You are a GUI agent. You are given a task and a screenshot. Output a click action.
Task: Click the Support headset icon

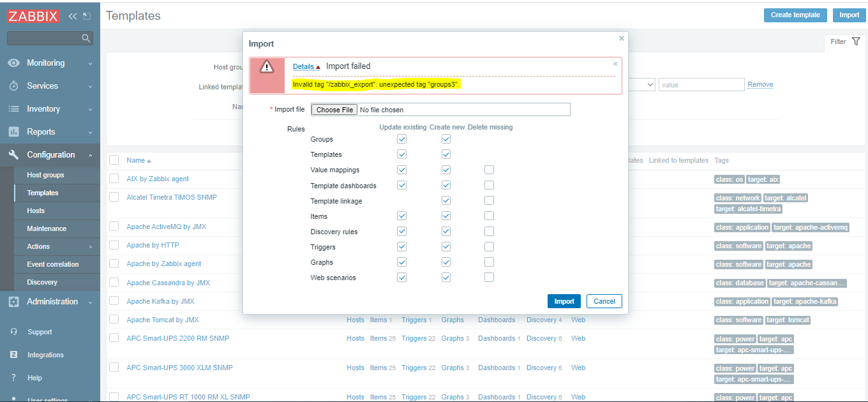13,332
